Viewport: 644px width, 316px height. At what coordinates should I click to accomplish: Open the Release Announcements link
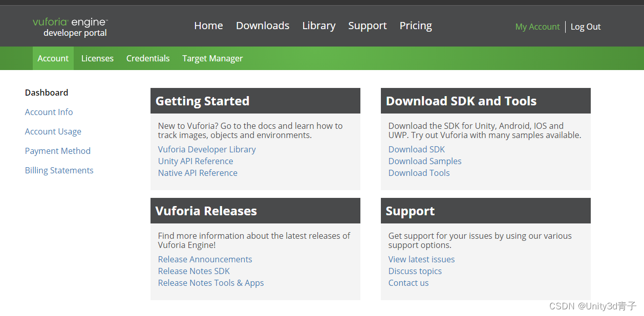[x=205, y=259]
